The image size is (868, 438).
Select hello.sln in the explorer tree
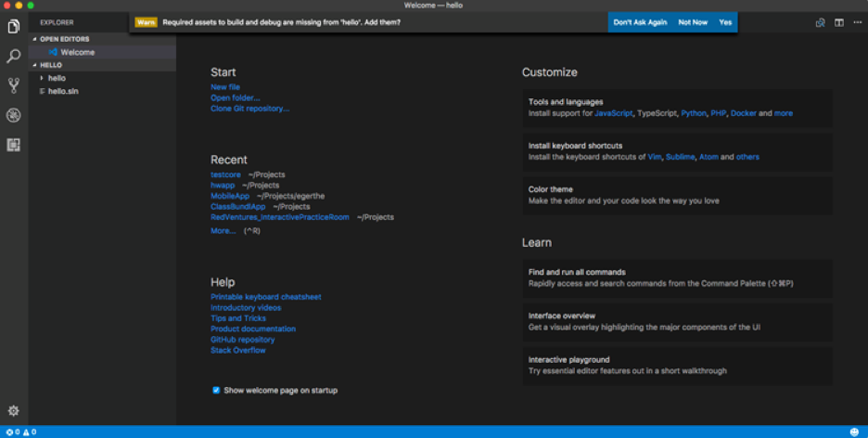102,91
